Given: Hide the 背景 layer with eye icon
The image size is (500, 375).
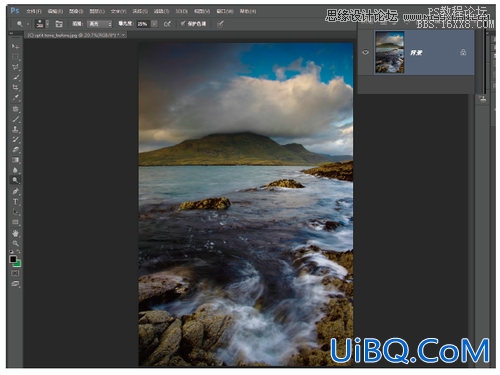Looking at the screenshot, I should pyautogui.click(x=365, y=52).
